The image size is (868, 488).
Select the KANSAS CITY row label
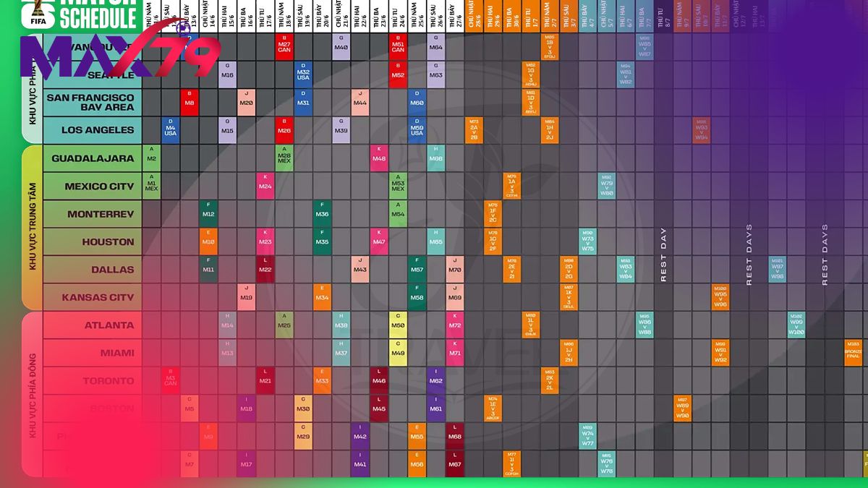(x=93, y=298)
